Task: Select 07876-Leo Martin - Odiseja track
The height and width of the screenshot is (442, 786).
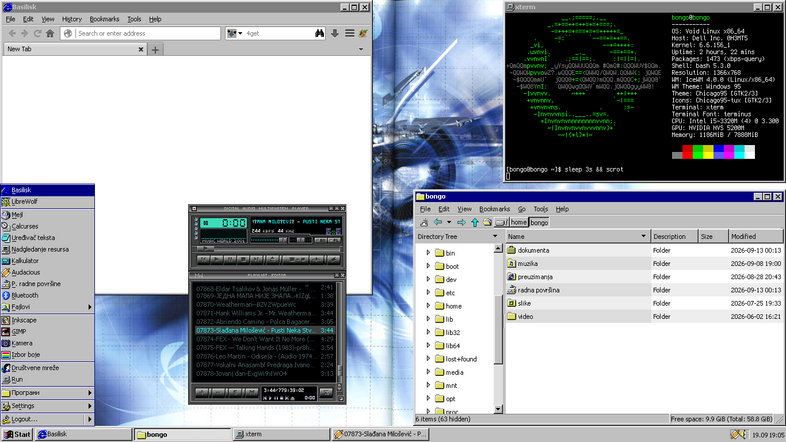Action: (264, 356)
